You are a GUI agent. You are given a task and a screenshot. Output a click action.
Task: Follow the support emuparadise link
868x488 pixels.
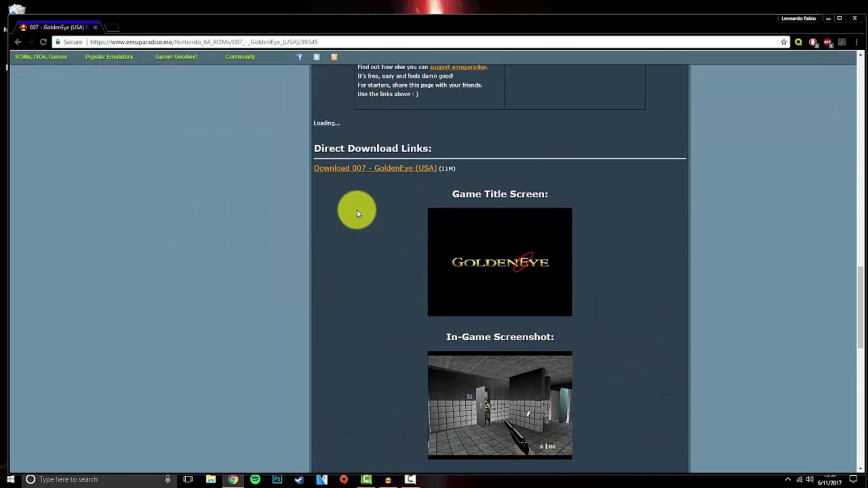click(x=458, y=67)
